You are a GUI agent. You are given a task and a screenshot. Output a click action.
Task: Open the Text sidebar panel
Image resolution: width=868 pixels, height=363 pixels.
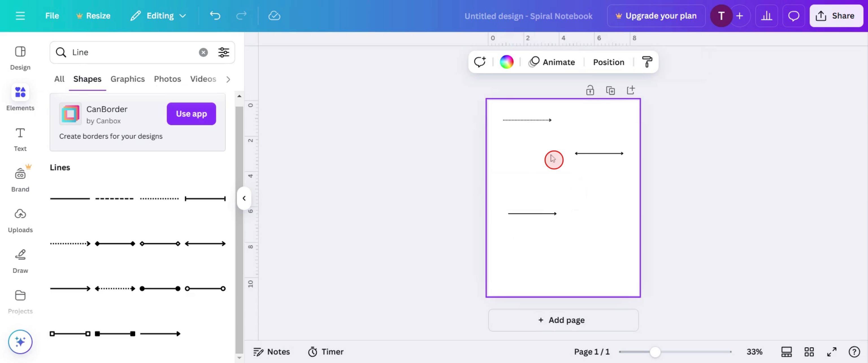[20, 139]
